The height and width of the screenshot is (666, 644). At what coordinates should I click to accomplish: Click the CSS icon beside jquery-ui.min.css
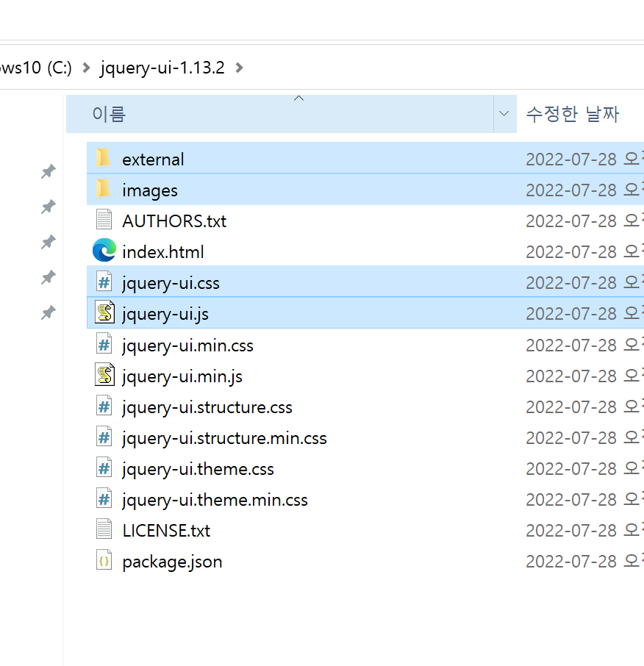coord(104,343)
